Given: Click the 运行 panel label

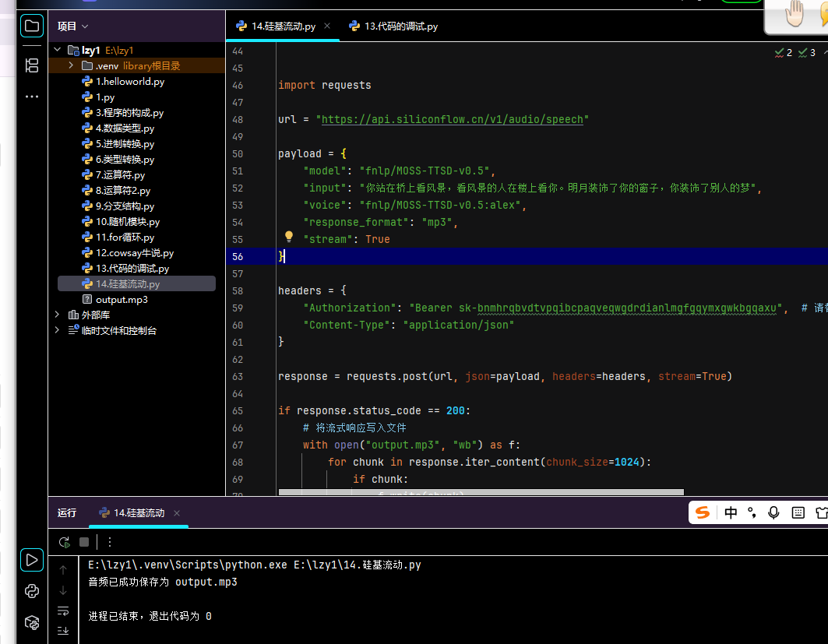Looking at the screenshot, I should pos(67,513).
